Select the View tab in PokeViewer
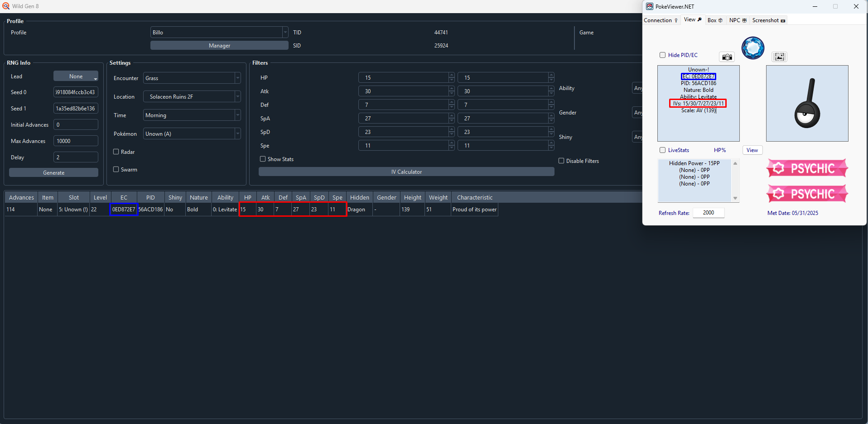Viewport: 868px width, 424px height. 693,19
